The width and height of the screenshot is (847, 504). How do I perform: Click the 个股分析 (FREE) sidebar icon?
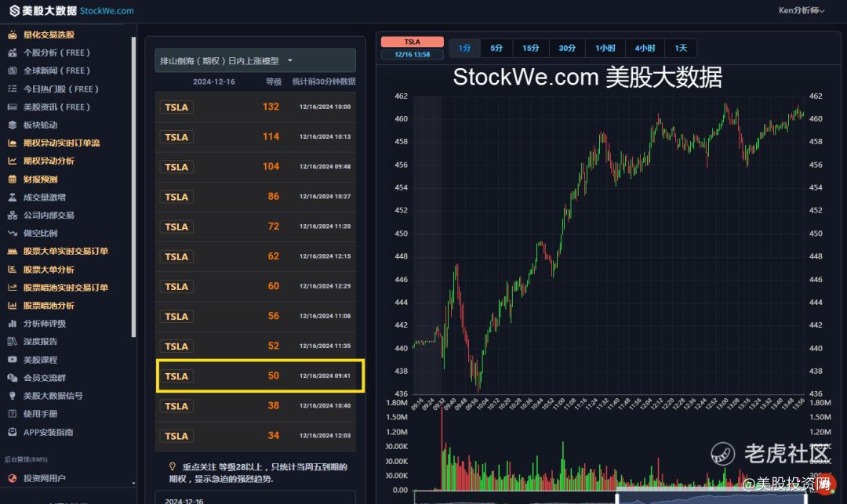(12, 53)
